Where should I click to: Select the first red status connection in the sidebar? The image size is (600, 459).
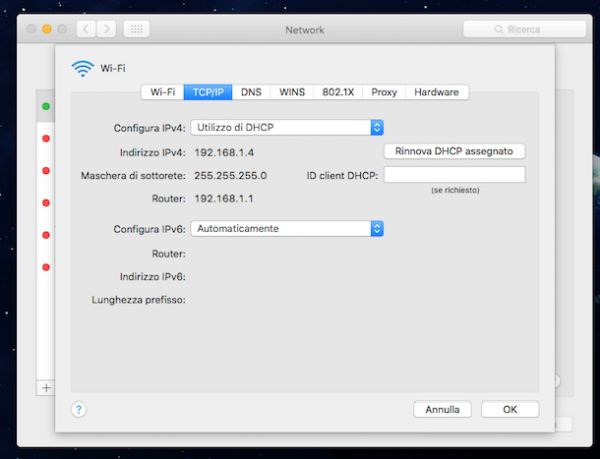(45, 139)
